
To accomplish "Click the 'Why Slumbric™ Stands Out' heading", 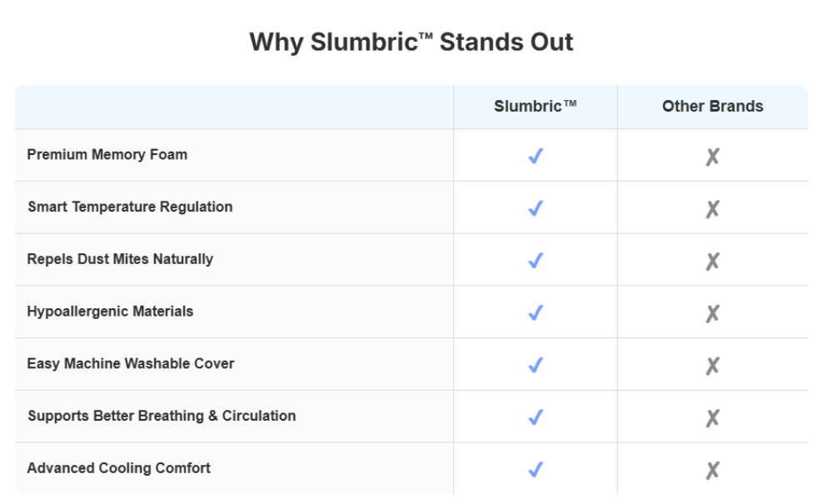I will (x=412, y=42).
